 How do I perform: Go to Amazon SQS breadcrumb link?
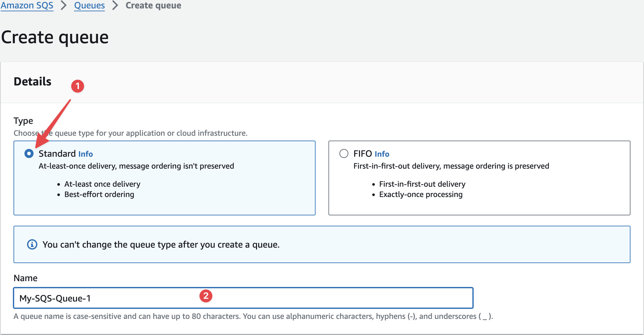(x=27, y=5)
